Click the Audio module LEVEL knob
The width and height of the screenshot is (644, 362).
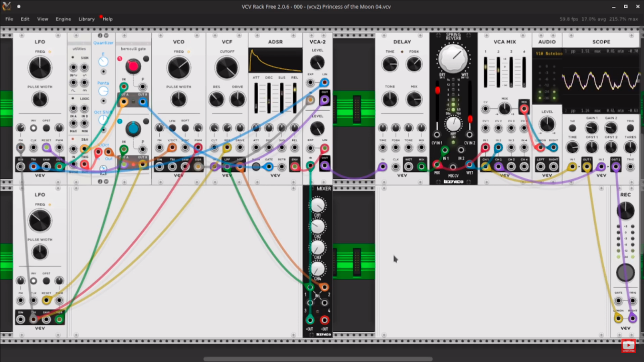pyautogui.click(x=547, y=124)
